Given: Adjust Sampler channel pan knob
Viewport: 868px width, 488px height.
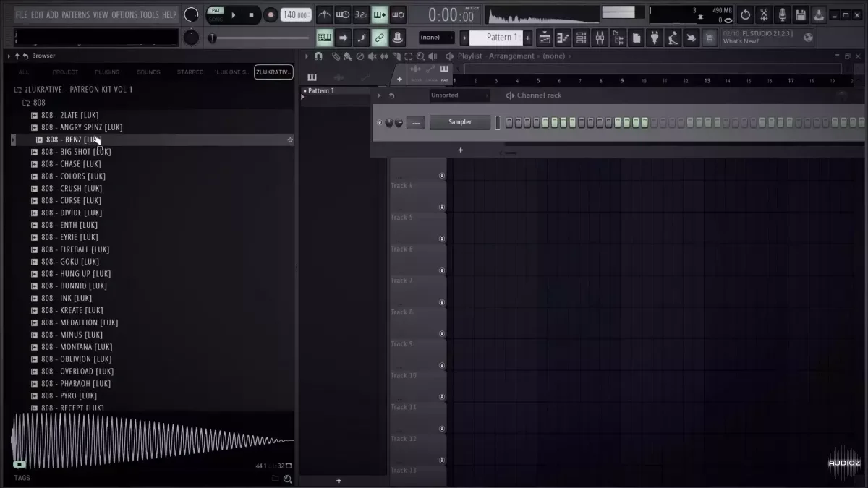Looking at the screenshot, I should pos(390,122).
